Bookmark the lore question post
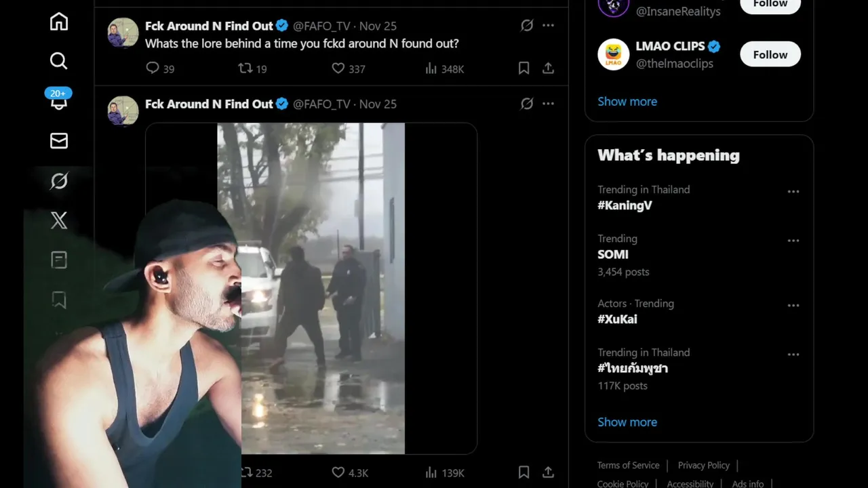 point(524,68)
